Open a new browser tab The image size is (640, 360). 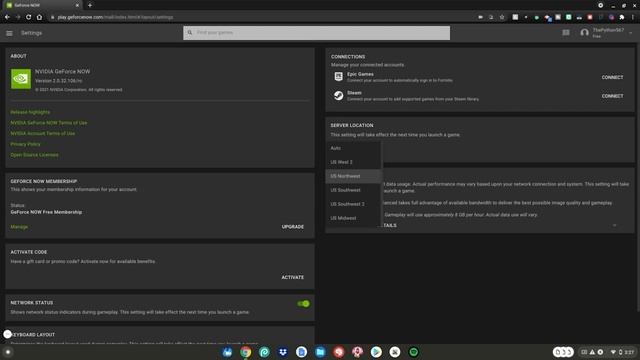pyautogui.click(x=90, y=5)
